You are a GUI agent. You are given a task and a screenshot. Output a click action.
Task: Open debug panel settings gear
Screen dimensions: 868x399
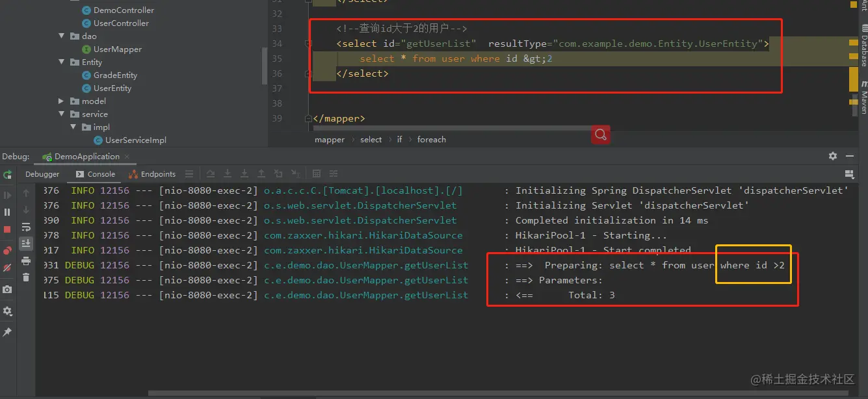pyautogui.click(x=833, y=156)
